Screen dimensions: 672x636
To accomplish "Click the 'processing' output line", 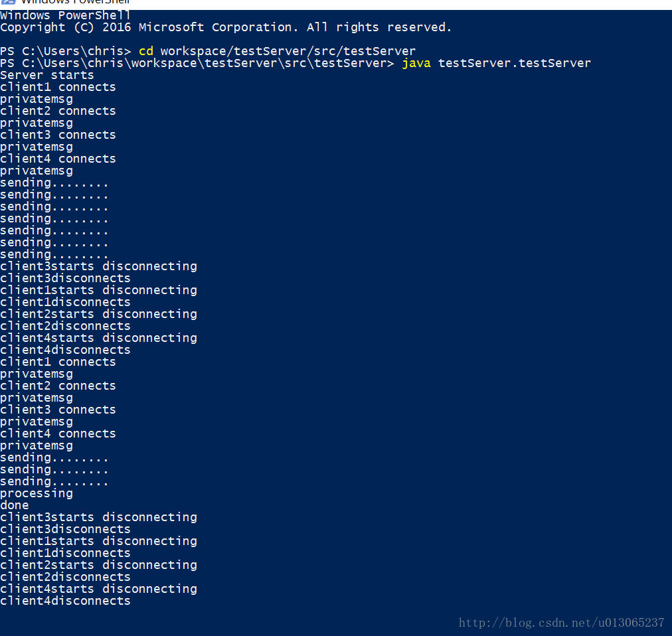I will pyautogui.click(x=37, y=494).
